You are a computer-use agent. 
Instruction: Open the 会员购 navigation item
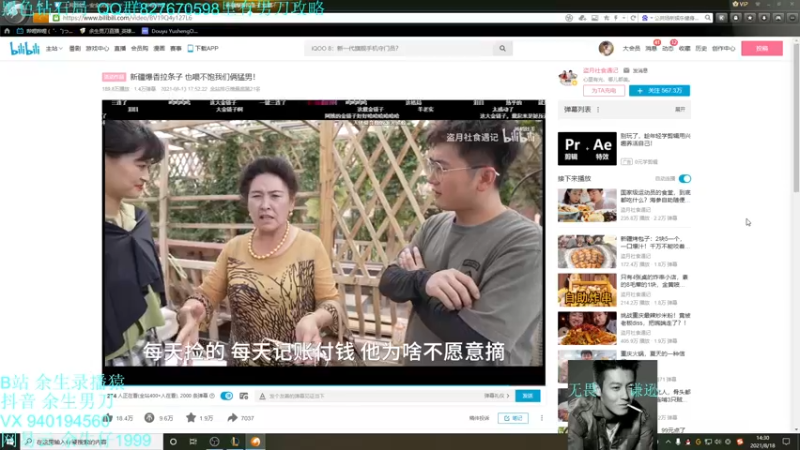click(x=139, y=48)
